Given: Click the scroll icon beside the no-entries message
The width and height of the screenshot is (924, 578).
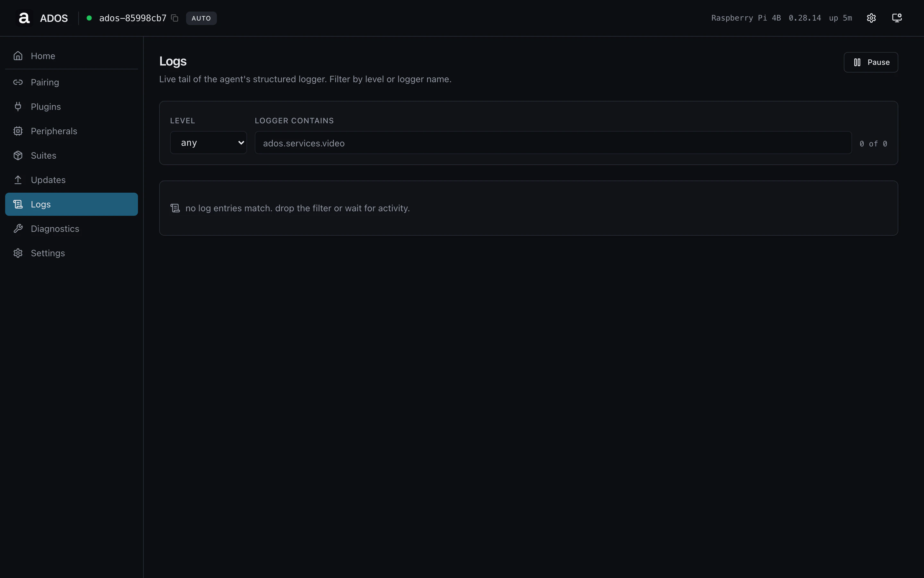Looking at the screenshot, I should click(175, 208).
